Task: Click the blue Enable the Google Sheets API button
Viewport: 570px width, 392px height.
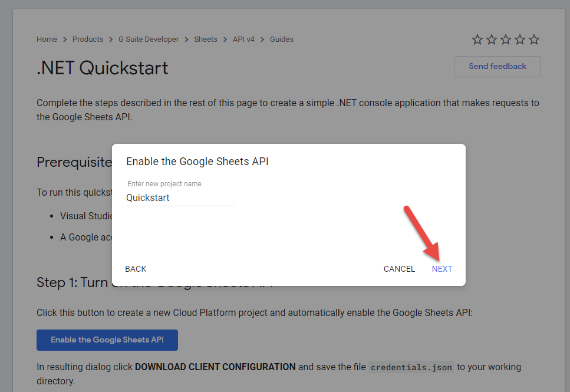Action: coord(107,340)
